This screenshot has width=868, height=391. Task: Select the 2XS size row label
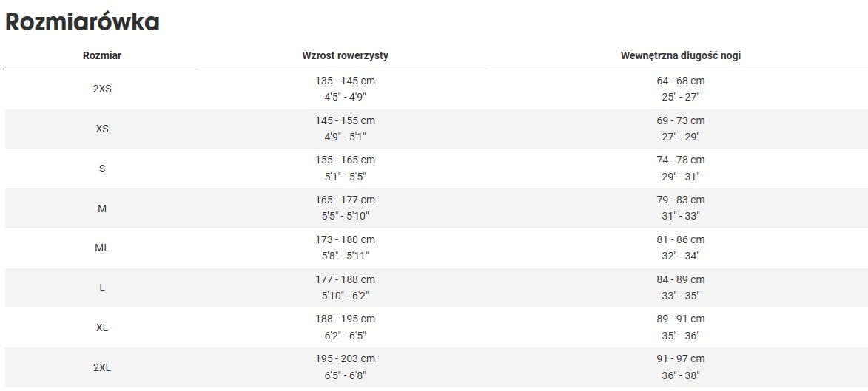coord(102,89)
